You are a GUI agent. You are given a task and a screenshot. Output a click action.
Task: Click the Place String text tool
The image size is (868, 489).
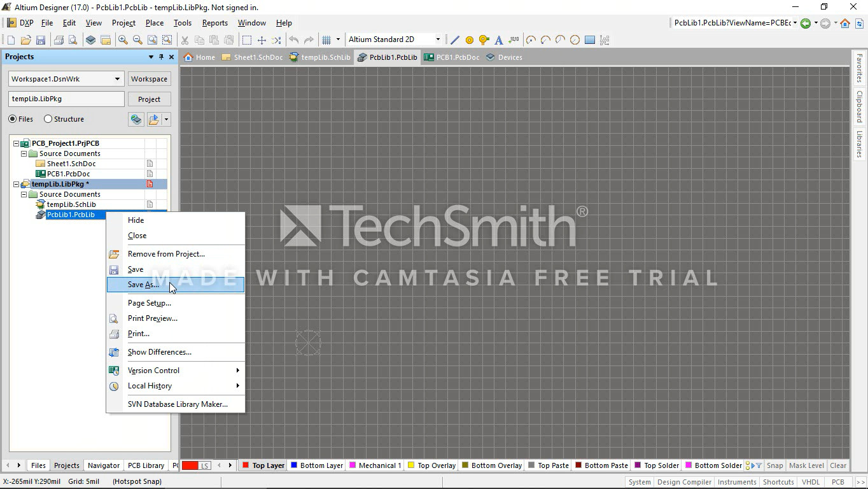tap(499, 40)
